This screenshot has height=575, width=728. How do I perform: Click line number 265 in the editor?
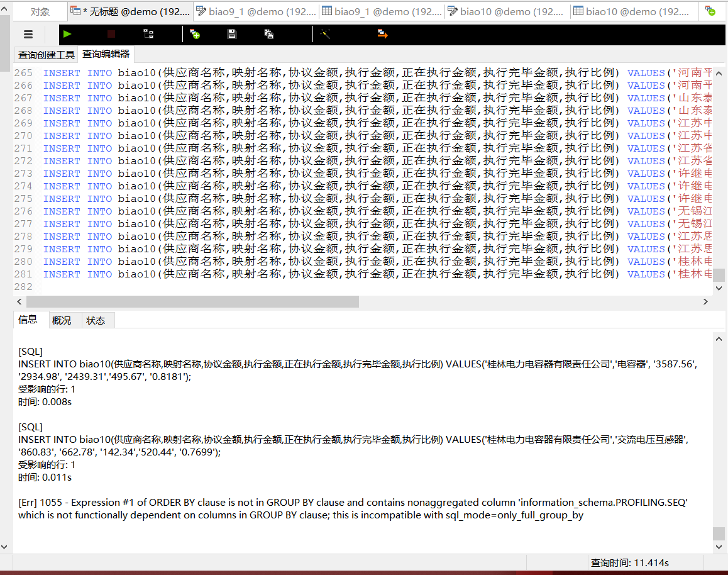point(23,73)
